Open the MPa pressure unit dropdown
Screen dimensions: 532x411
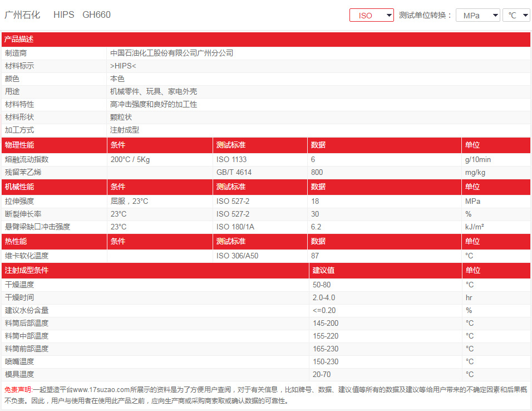pos(477,15)
